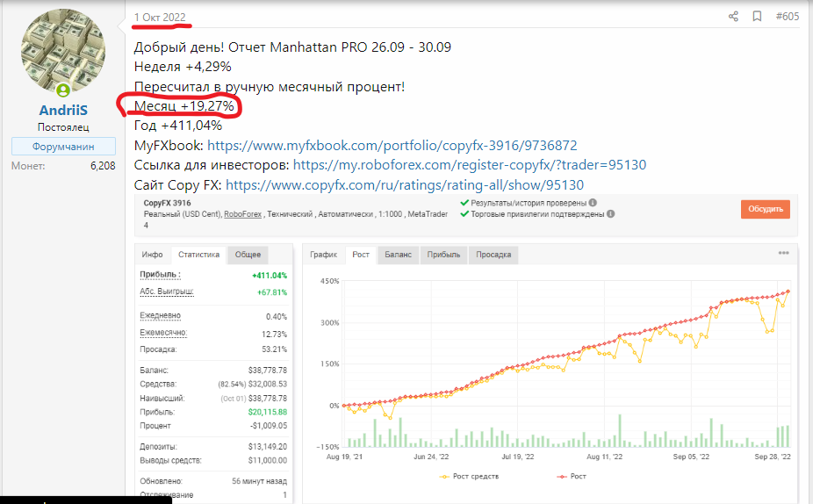This screenshot has width=813, height=504.
Task: Click the CopyFX 3916 account title
Action: click(167, 203)
